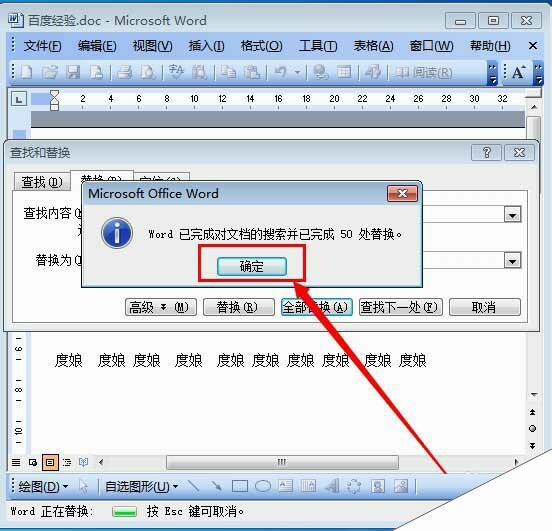Viewport: 552px width, 531px height.
Task: Open the 帮助(H) menu
Action: click(x=490, y=46)
